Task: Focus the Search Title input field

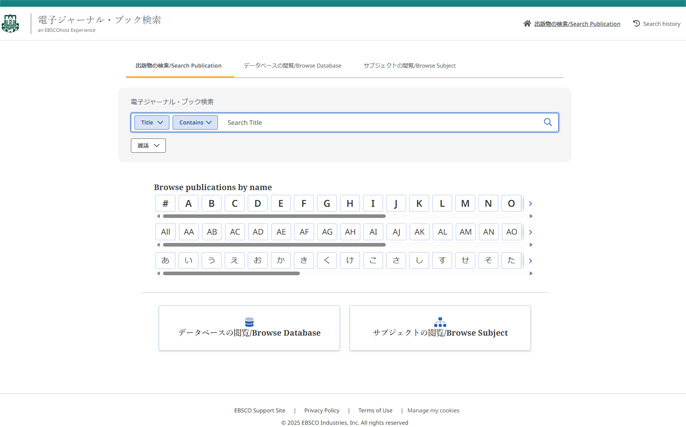Action: (381, 122)
